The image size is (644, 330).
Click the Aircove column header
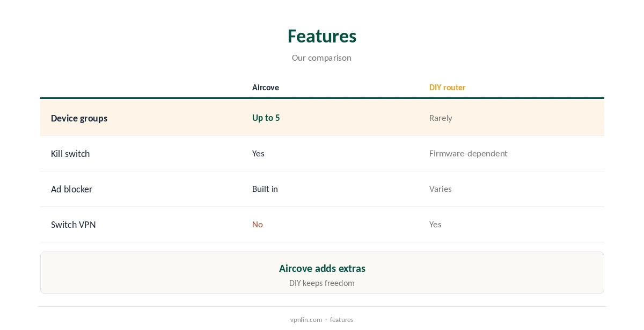(266, 88)
